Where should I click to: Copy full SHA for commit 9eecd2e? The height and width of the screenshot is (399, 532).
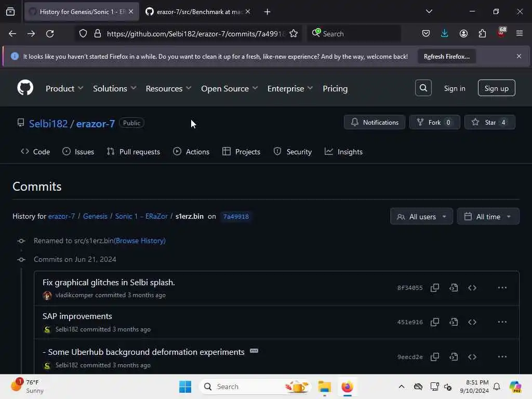point(435,357)
